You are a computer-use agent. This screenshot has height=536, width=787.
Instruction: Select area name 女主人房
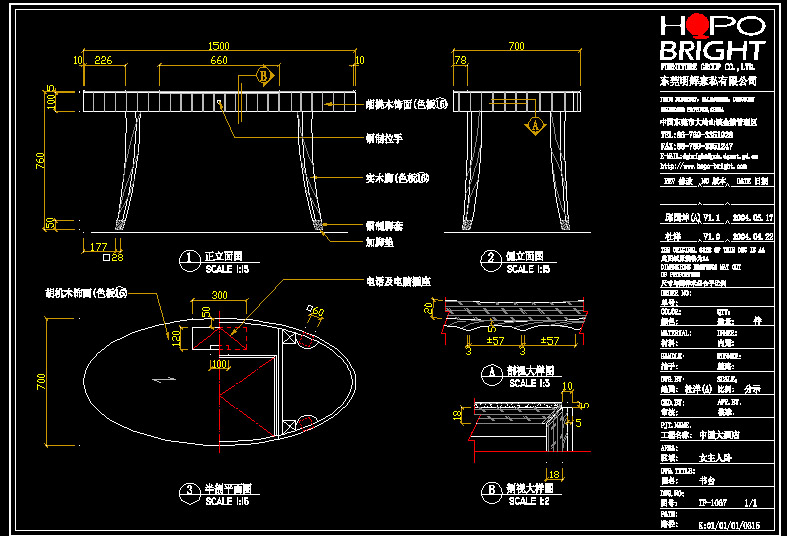716,458
